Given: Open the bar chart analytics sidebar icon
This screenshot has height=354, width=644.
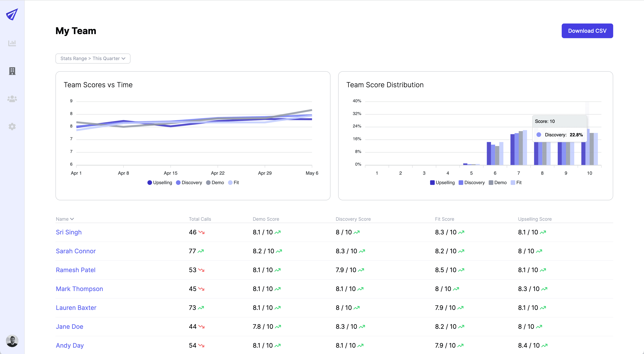Looking at the screenshot, I should pyautogui.click(x=12, y=43).
